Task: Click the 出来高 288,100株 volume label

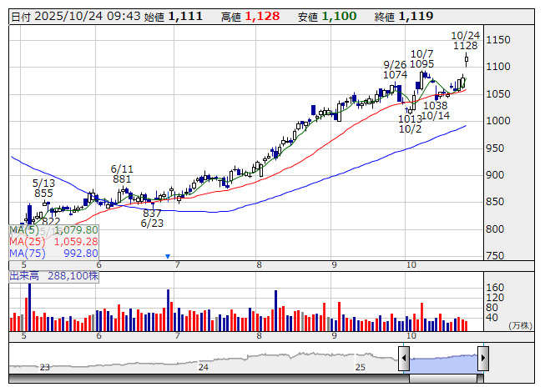Action: coord(54,276)
